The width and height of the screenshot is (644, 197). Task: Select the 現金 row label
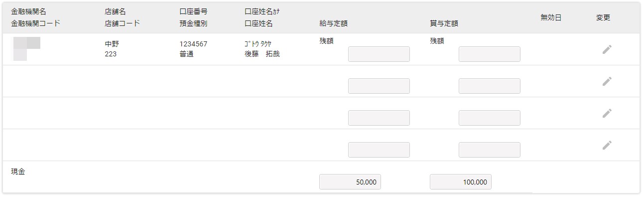coord(18,172)
